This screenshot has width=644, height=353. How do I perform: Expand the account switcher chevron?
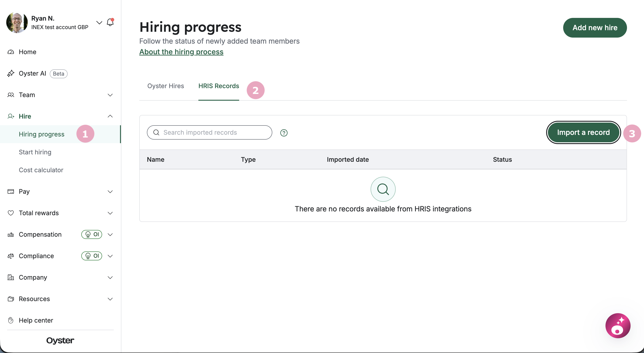[x=99, y=23]
